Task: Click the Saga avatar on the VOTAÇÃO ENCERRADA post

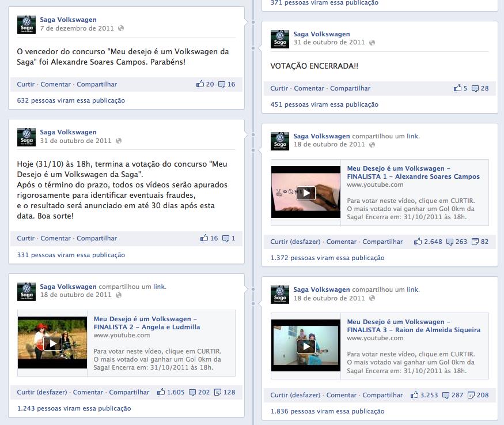Action: pyautogui.click(x=279, y=39)
